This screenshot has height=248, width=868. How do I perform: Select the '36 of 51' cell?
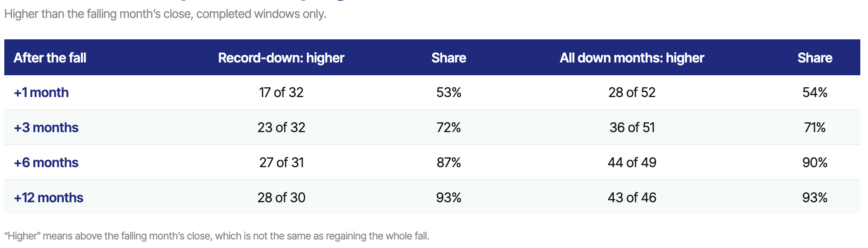(632, 127)
